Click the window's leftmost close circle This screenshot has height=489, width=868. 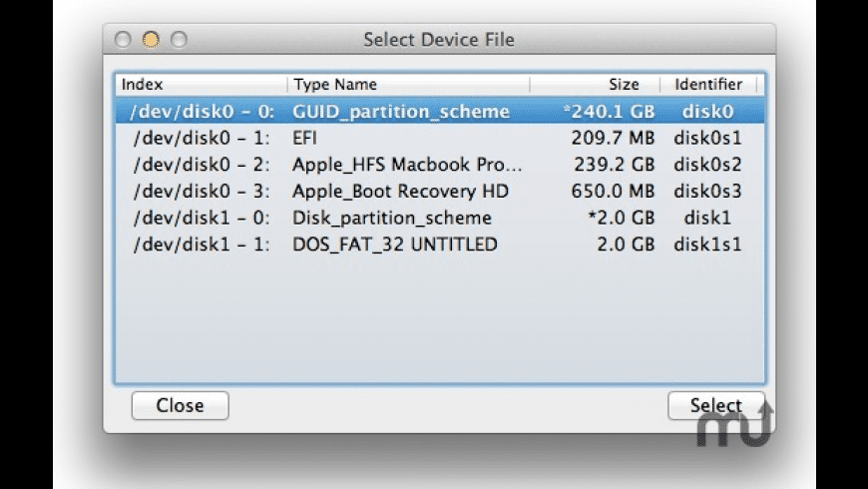(124, 40)
